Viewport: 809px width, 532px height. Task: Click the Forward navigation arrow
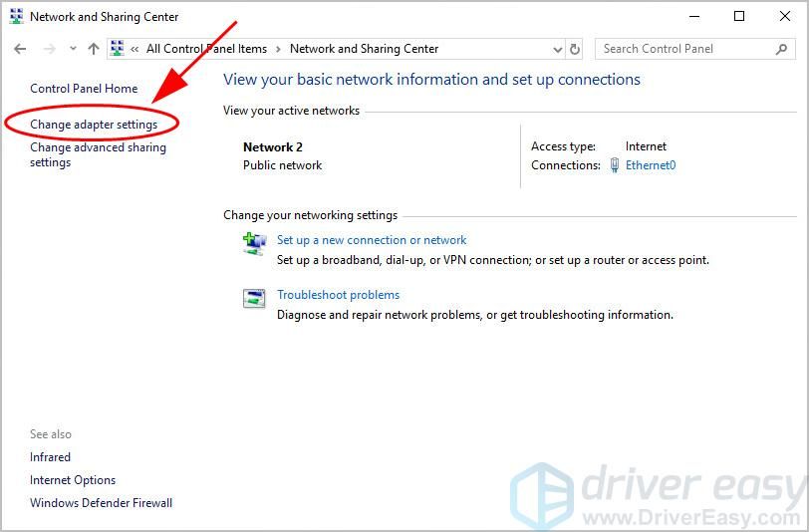point(47,49)
